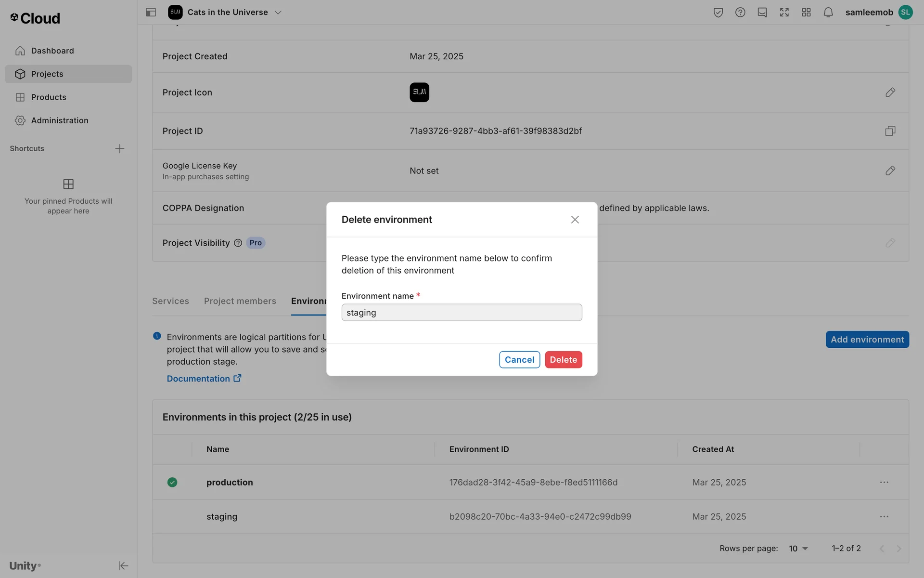The image size is (924, 578).
Task: Copy the Project ID with copy icon
Action: [x=890, y=131]
